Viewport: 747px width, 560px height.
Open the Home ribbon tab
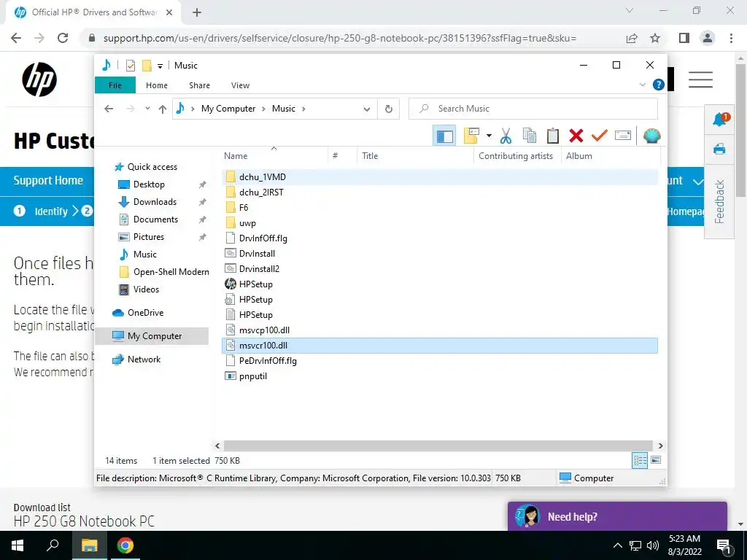coord(157,85)
